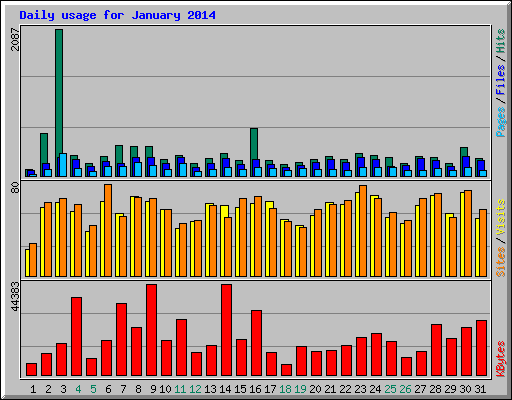This screenshot has height=400, width=512.
Task: Select the 80 axis value label
Action: coord(15,187)
